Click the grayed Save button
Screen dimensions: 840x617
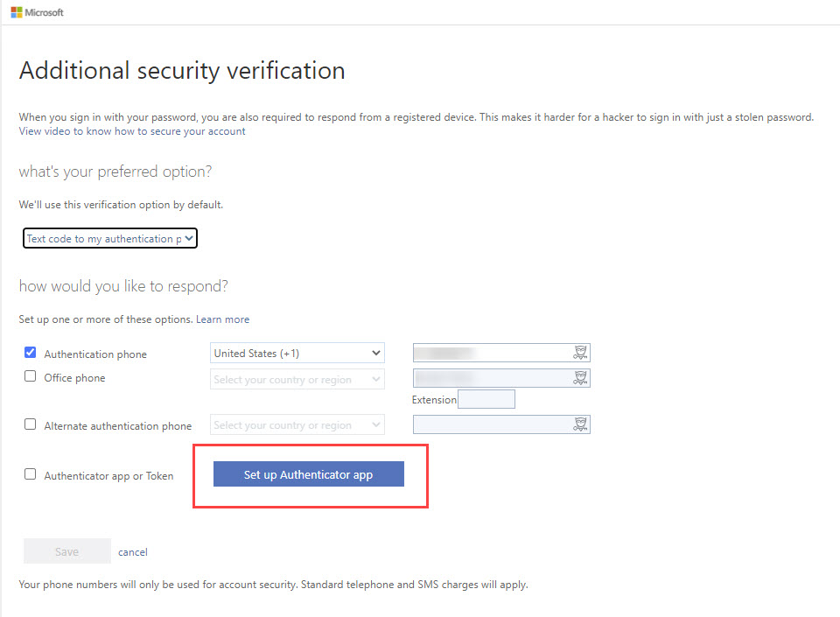pyautogui.click(x=67, y=551)
